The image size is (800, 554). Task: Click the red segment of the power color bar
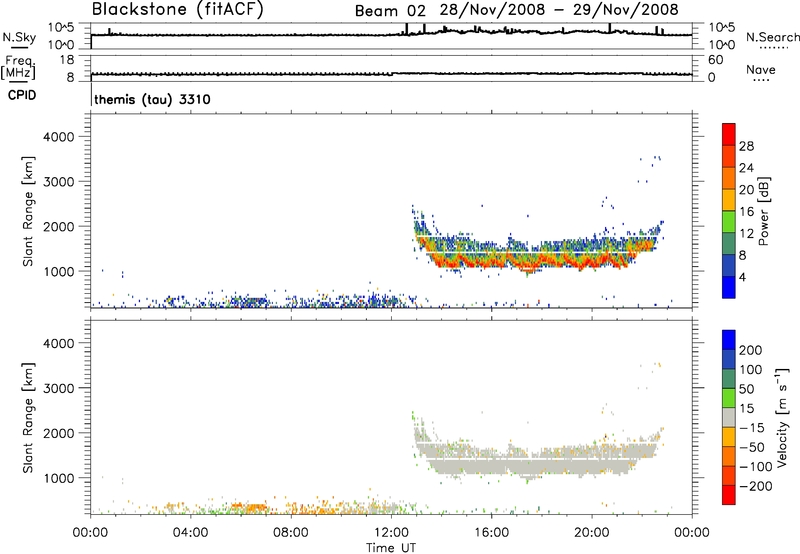729,135
